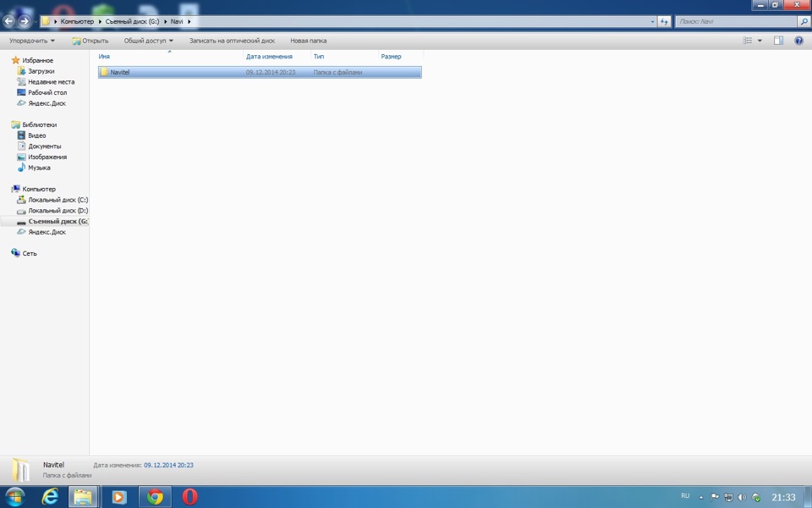Click details pane date 09.12.2014 20:23
Screen dimensions: 812x508
tap(168, 465)
